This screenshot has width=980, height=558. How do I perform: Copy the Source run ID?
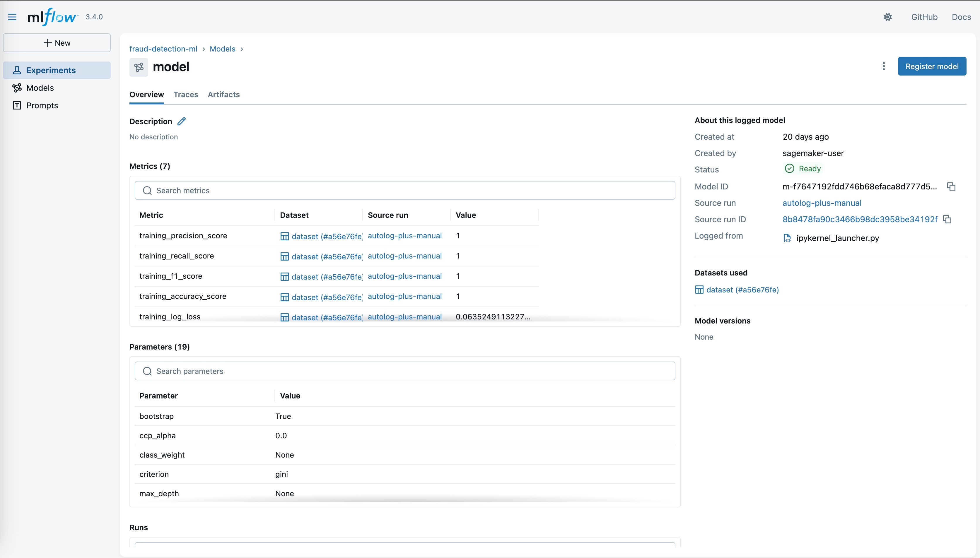947,220
